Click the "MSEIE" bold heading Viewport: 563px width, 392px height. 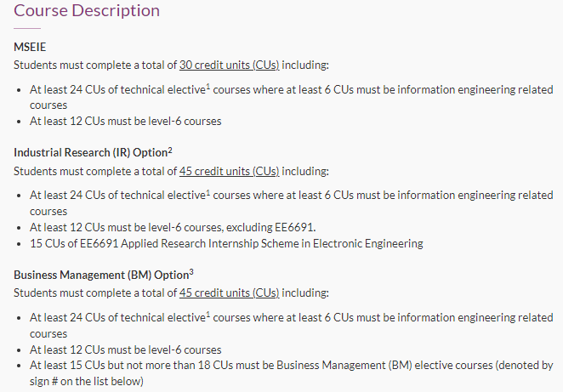tap(30, 47)
